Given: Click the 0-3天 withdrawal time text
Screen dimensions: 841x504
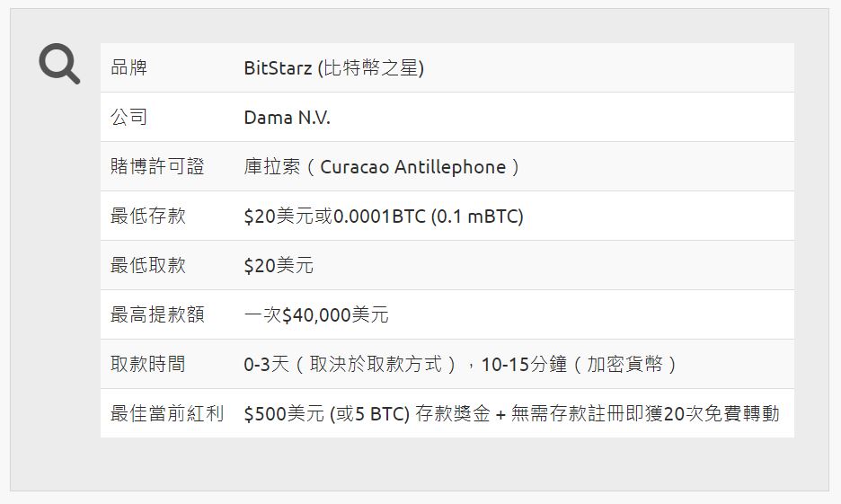Looking at the screenshot, I should tap(267, 365).
